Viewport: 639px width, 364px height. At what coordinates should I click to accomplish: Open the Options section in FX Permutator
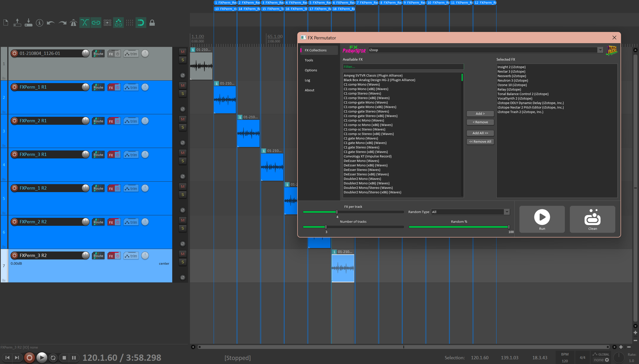point(311,70)
